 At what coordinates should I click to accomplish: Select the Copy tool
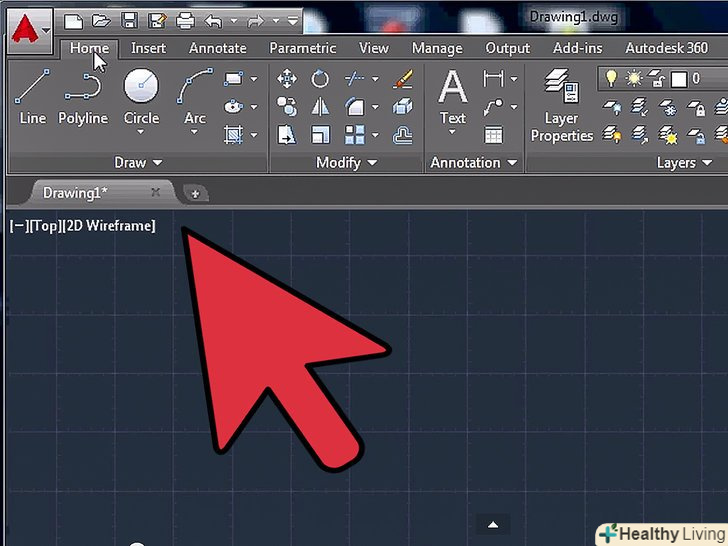coord(287,107)
